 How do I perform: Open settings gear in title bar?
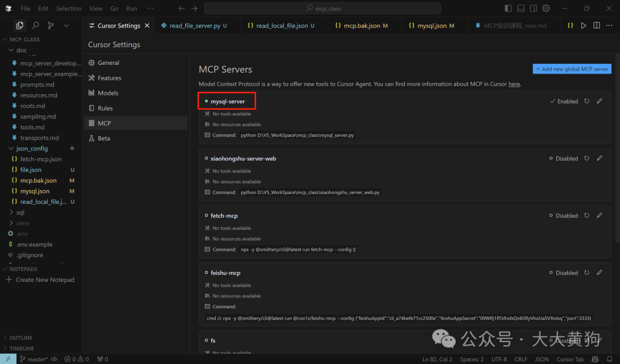pyautogui.click(x=546, y=8)
